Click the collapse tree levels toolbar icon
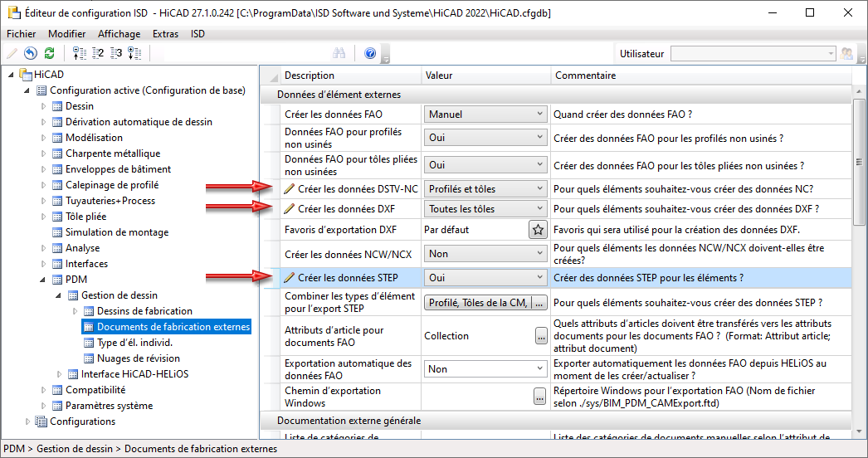 tap(79, 53)
